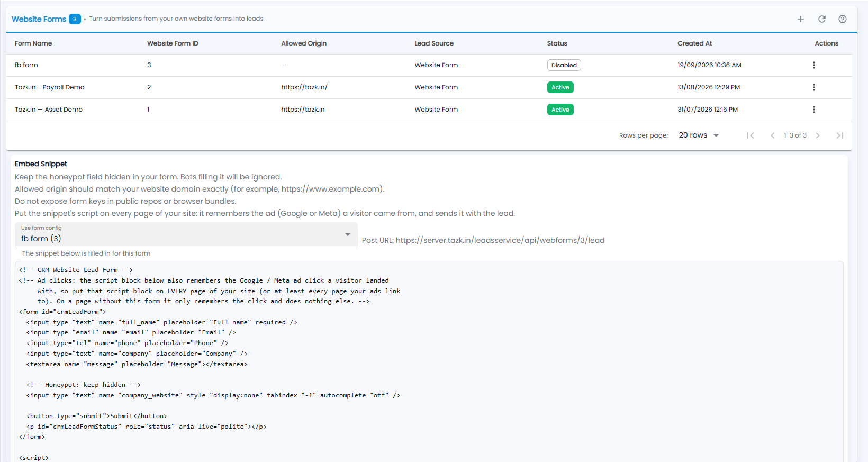Image resolution: width=868 pixels, height=462 pixels.
Task: Open the rows per page dropdown
Action: 699,135
